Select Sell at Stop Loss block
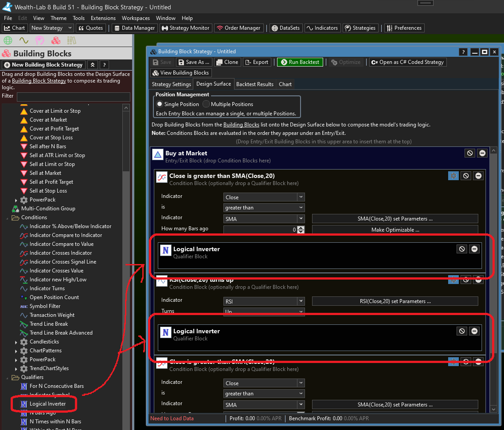Image resolution: width=504 pixels, height=430 pixels. 48,191
